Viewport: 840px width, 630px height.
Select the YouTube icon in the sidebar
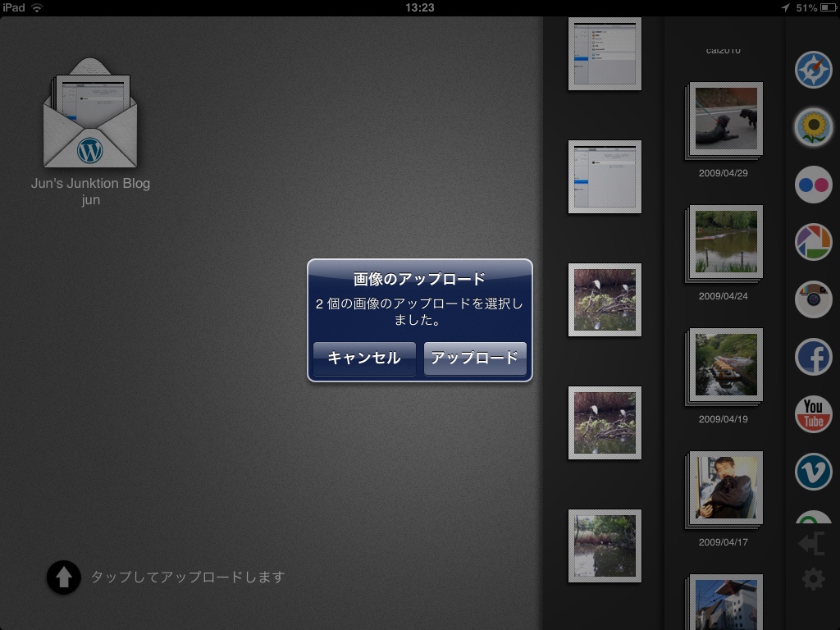(813, 414)
